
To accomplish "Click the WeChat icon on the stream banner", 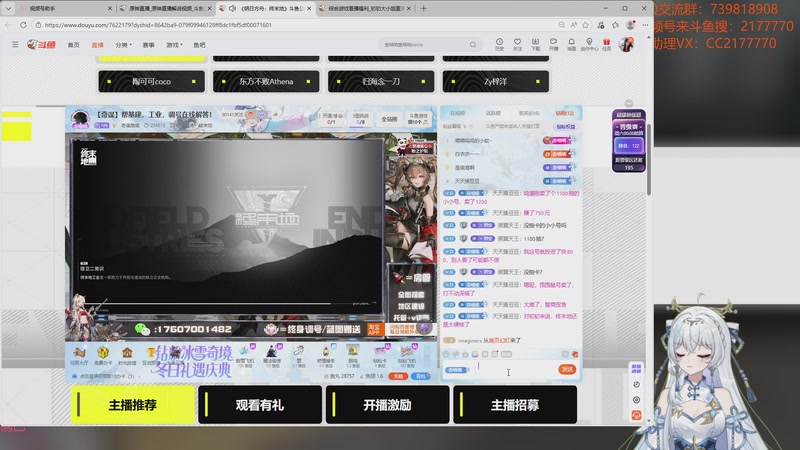I will [142, 329].
